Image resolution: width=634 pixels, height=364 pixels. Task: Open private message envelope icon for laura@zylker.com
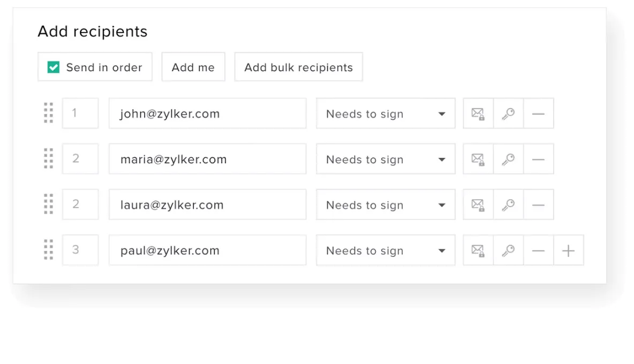tap(478, 205)
